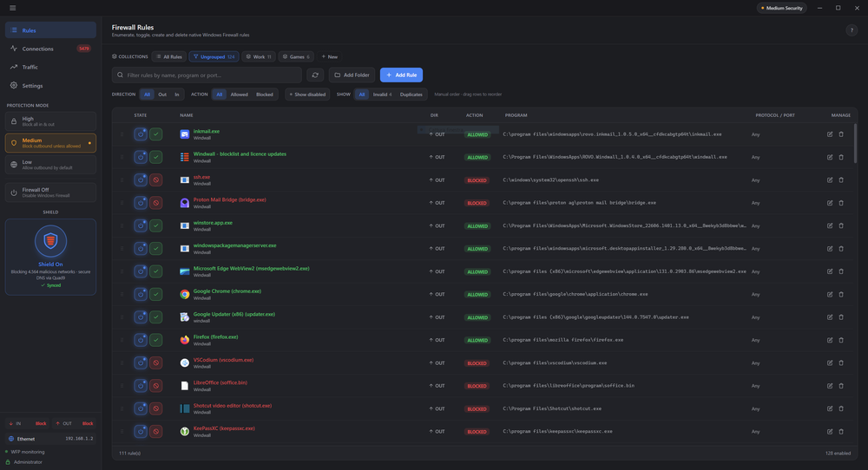Select Low protection mode
The image size is (868, 470).
pos(50,165)
